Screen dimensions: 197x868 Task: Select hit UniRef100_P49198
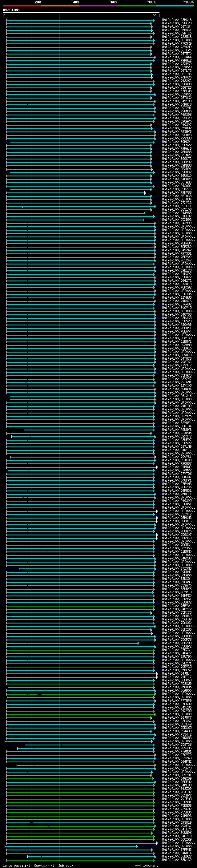pos(176,101)
